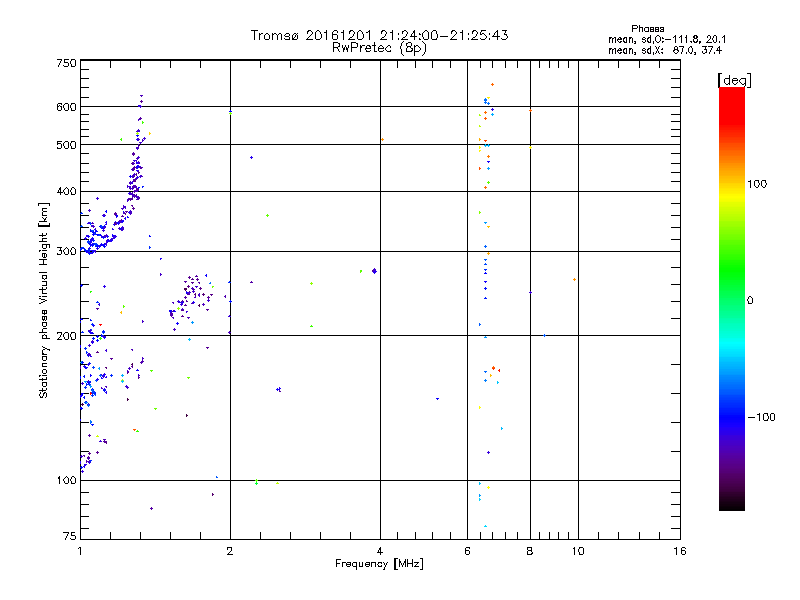Click the 'mean, sd,X: 87.0, 37.4' statistic text
The image size is (800, 600).
click(665, 50)
